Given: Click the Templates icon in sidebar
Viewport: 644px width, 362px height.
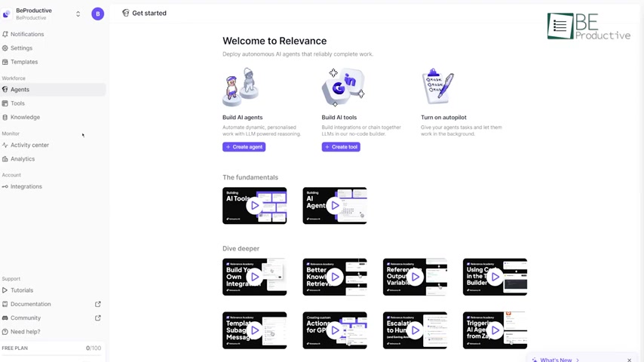Looking at the screenshot, I should coord(5,62).
